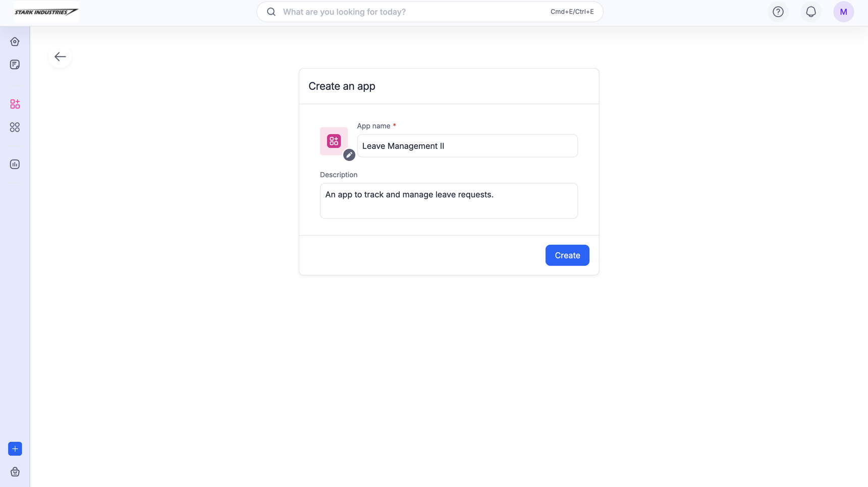Image resolution: width=868 pixels, height=487 pixels.
Task: Open the analytics chart icon in sidebar
Action: point(15,164)
